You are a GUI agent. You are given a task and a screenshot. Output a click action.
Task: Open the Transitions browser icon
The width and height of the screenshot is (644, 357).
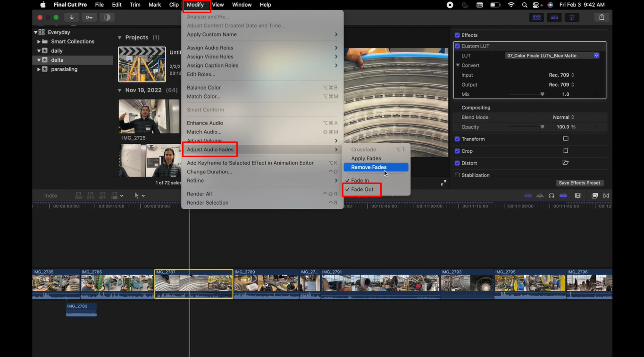[606, 195]
